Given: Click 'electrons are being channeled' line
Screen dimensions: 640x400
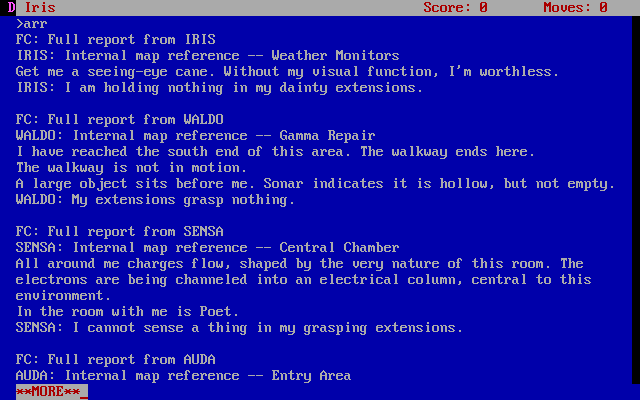Looking at the screenshot, I should (x=303, y=280).
